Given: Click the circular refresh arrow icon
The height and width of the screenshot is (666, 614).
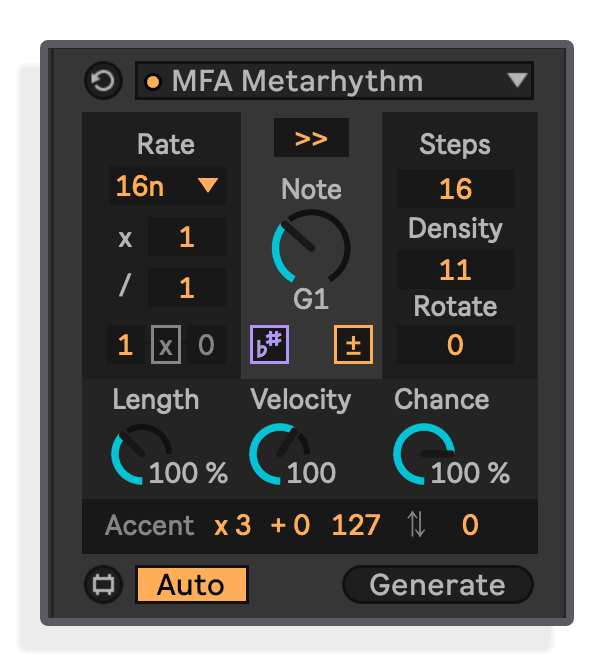Looking at the screenshot, I should point(103,80).
